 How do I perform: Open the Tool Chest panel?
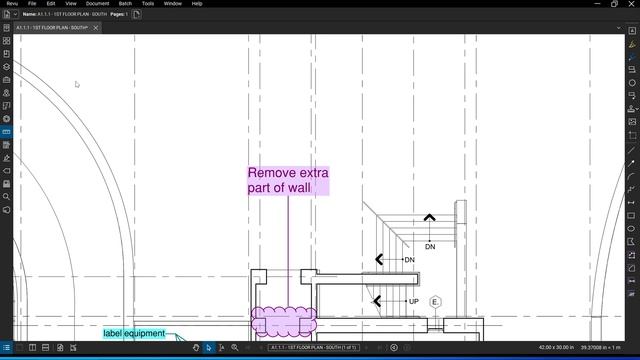click(x=6, y=80)
